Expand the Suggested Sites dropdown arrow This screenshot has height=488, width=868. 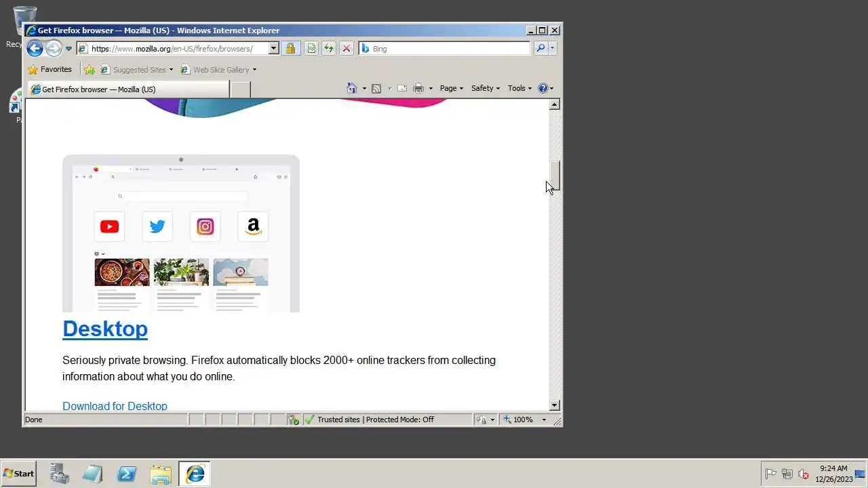tap(171, 70)
